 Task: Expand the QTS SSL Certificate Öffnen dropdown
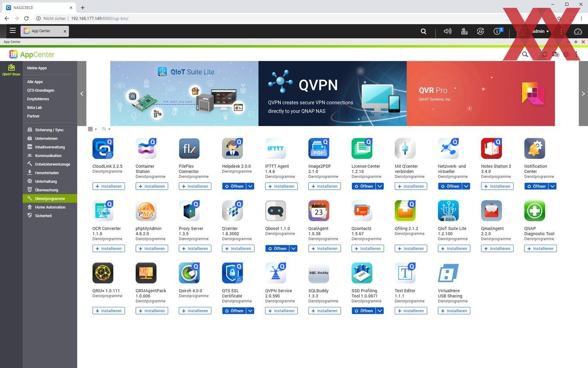click(x=250, y=311)
